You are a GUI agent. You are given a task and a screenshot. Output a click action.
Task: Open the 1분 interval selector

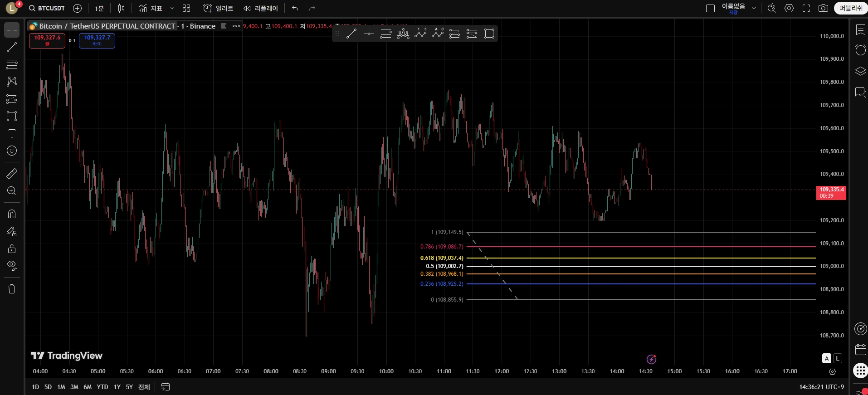pos(99,8)
